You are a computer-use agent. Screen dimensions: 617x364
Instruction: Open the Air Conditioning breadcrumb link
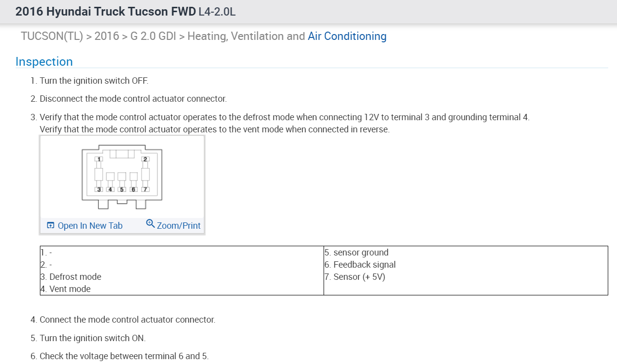347,36
